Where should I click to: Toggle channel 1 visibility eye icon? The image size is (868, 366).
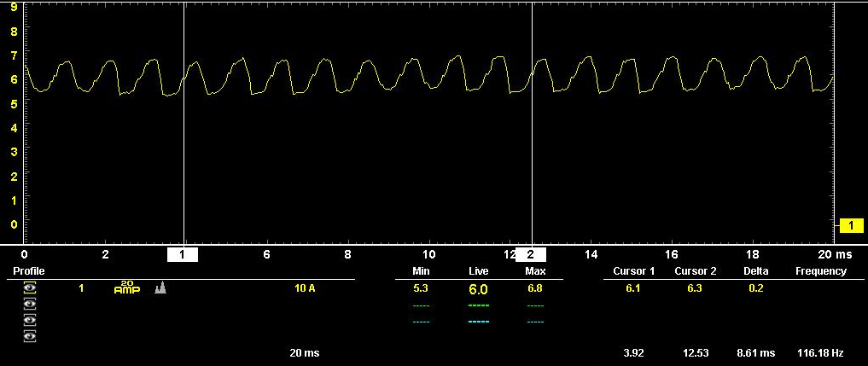point(31,288)
